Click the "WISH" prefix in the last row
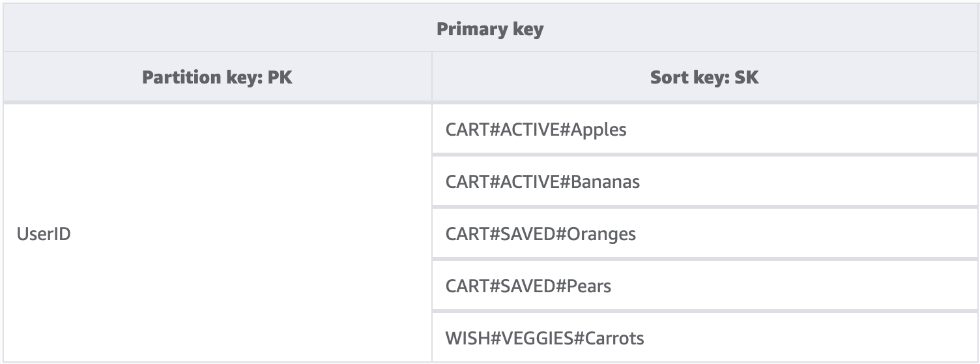The image size is (980, 364). pos(463,338)
